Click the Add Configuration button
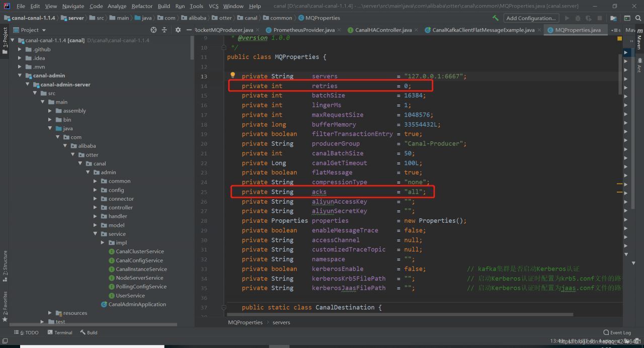Screen dimensions: 644x348 pyautogui.click(x=530, y=18)
